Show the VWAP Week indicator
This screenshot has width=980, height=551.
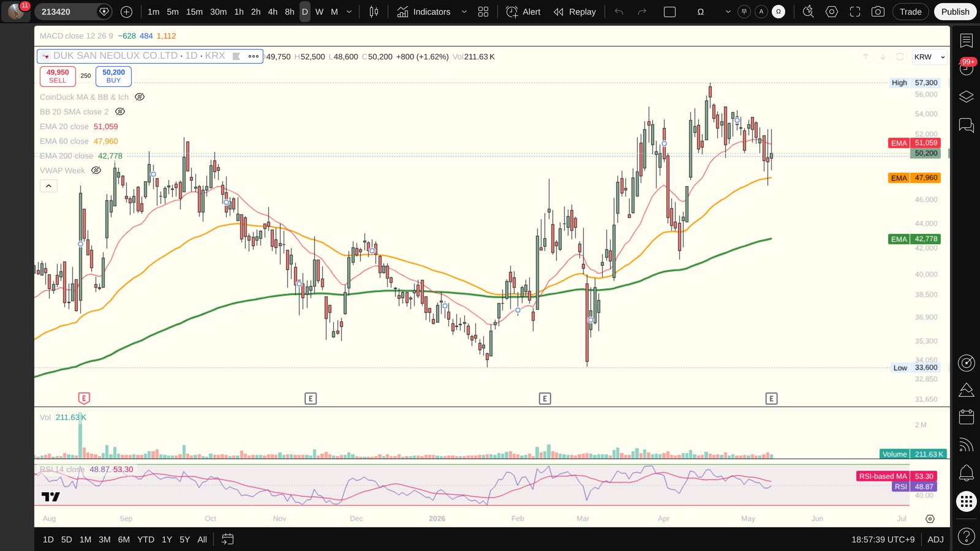(96, 170)
